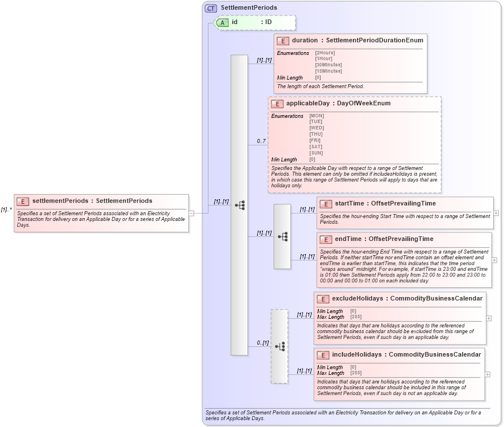Select the [SUN] enumeration value
Image resolution: width=504 pixels, height=427 pixels.
(316, 153)
